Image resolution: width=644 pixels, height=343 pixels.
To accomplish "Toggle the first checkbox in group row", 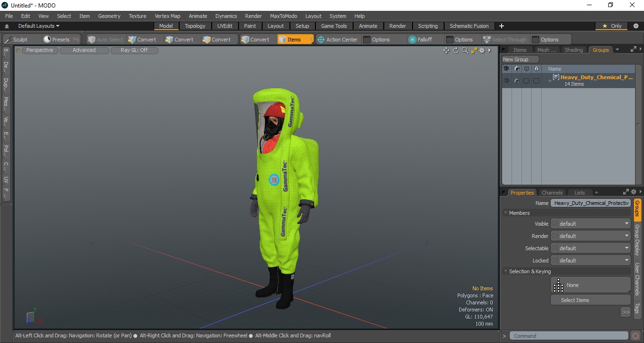I will point(526,81).
